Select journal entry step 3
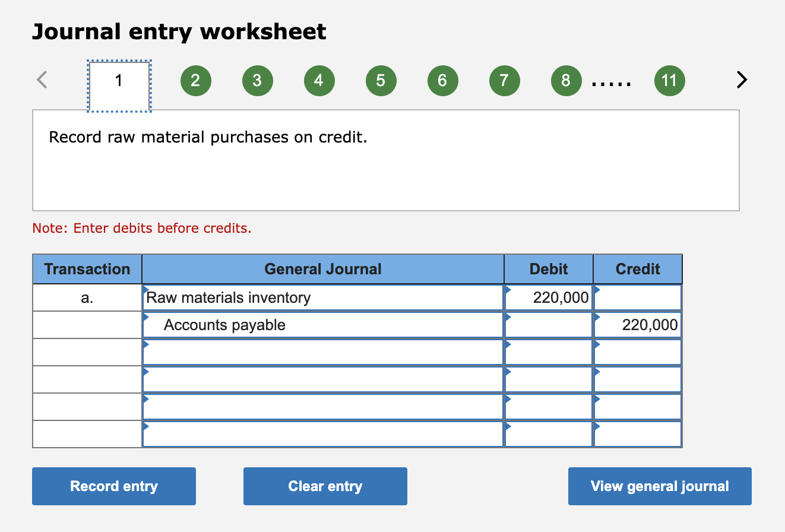The width and height of the screenshot is (785, 532). pyautogui.click(x=257, y=80)
